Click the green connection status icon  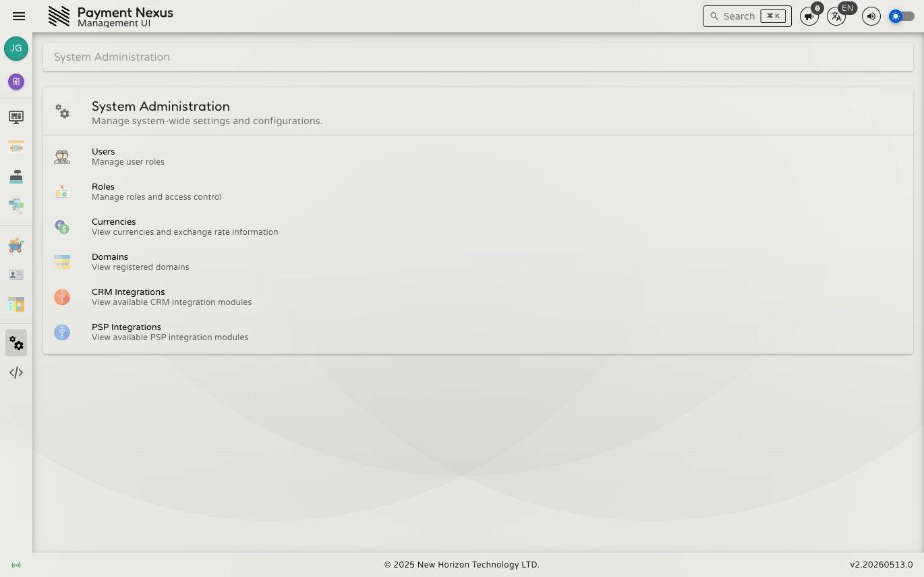[16, 565]
